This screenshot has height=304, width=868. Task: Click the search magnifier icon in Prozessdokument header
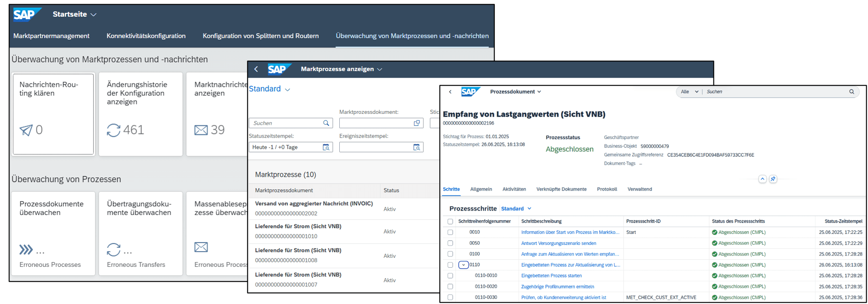(x=851, y=92)
